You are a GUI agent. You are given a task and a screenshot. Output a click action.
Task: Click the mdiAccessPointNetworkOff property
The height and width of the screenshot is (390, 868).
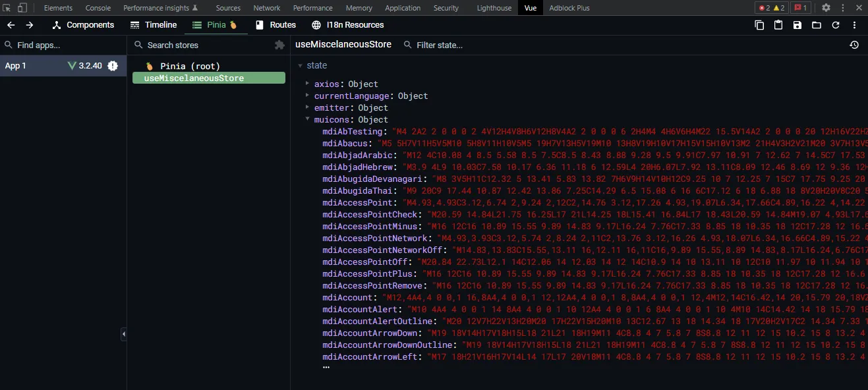(382, 250)
